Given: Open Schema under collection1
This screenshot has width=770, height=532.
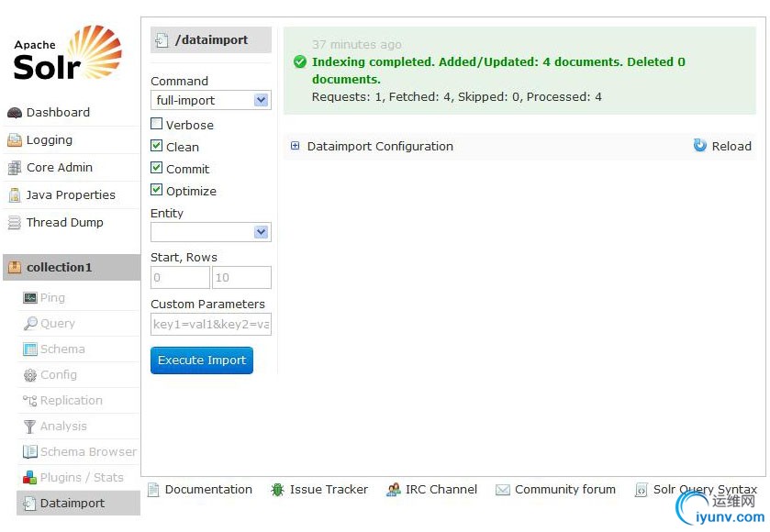Looking at the screenshot, I should tap(62, 349).
